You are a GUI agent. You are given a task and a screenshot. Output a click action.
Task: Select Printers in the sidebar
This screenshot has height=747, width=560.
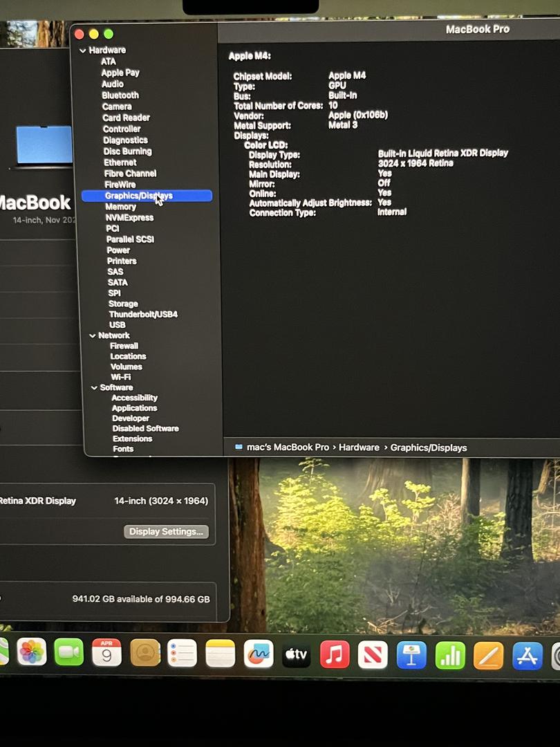click(122, 261)
